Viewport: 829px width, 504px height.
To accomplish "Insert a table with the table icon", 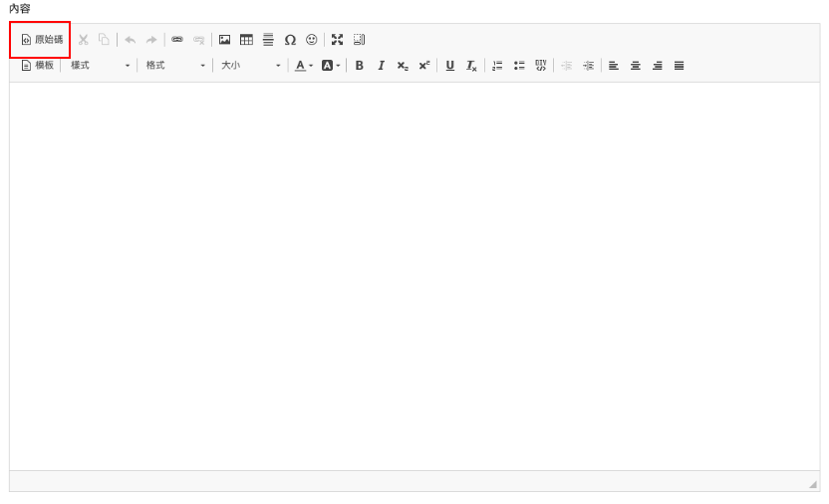I will click(x=246, y=40).
